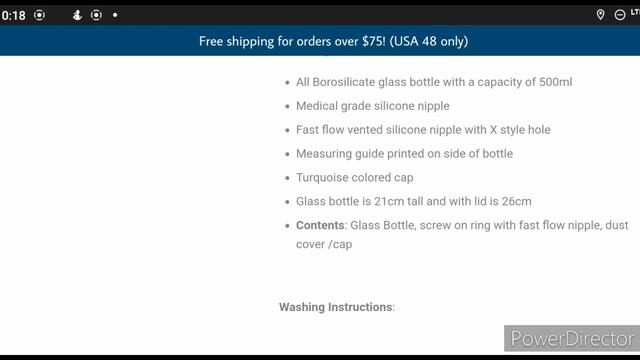Click the bold Contents label
Viewport: 640px width, 360px height.
pyautogui.click(x=320, y=225)
